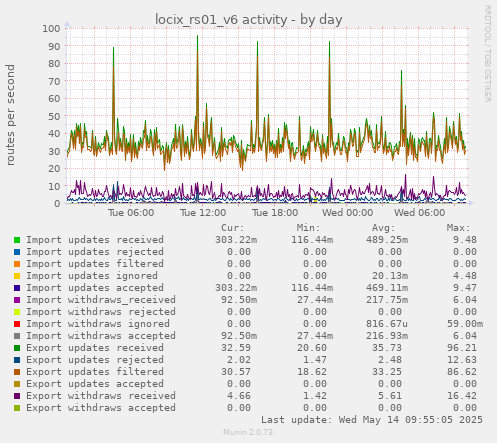
Task: Click the 'Tue 12:00' time axis label
Action: (203, 213)
